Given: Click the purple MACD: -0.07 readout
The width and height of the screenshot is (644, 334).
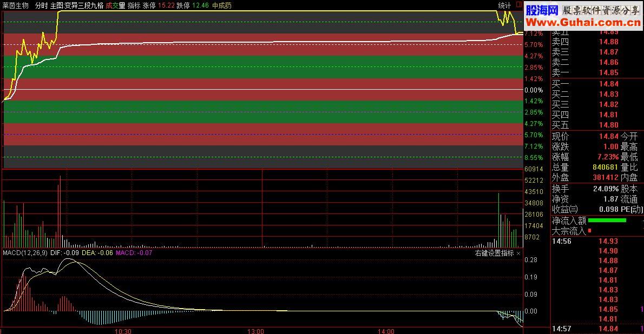Looking at the screenshot, I should (134, 253).
